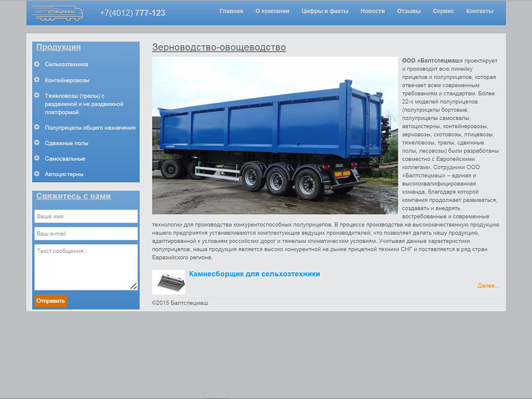
Task: Click the gear icon beside Сельхозтехника
Action: [37, 64]
